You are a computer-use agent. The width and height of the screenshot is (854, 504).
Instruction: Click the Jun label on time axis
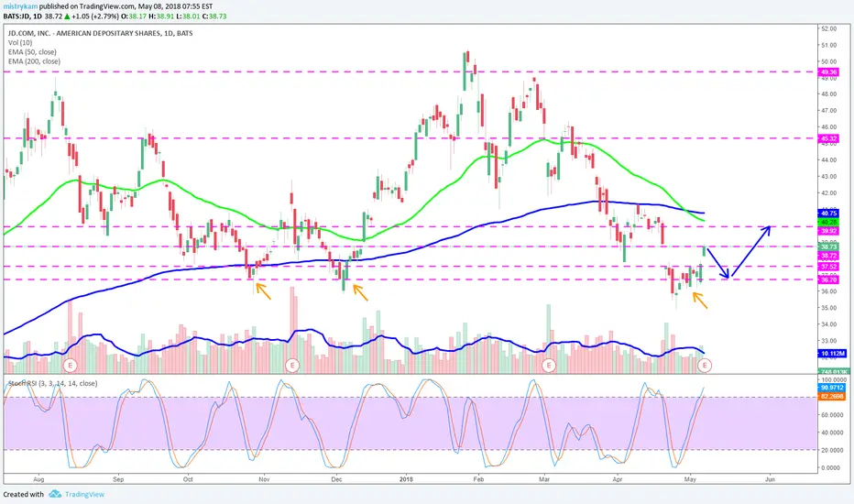pyautogui.click(x=770, y=479)
